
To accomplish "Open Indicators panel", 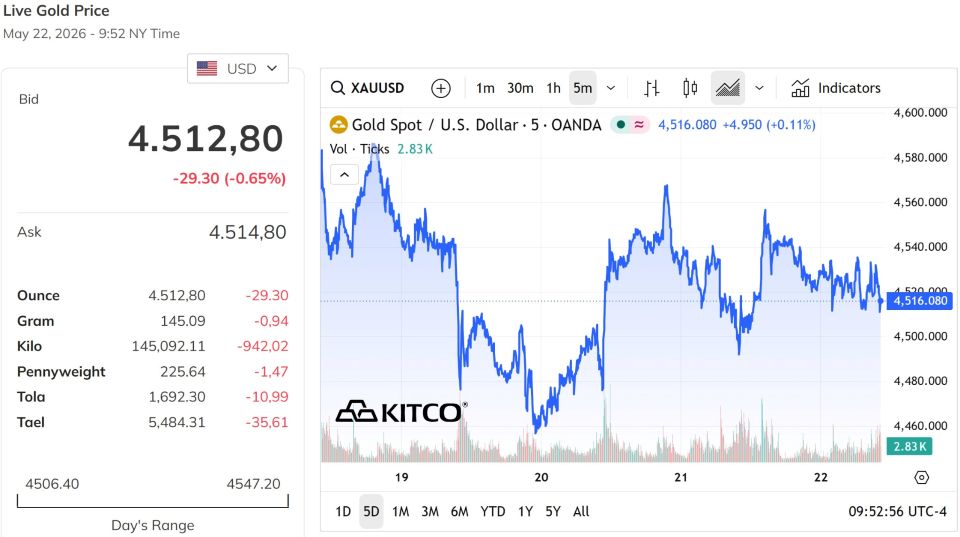I will click(x=836, y=88).
